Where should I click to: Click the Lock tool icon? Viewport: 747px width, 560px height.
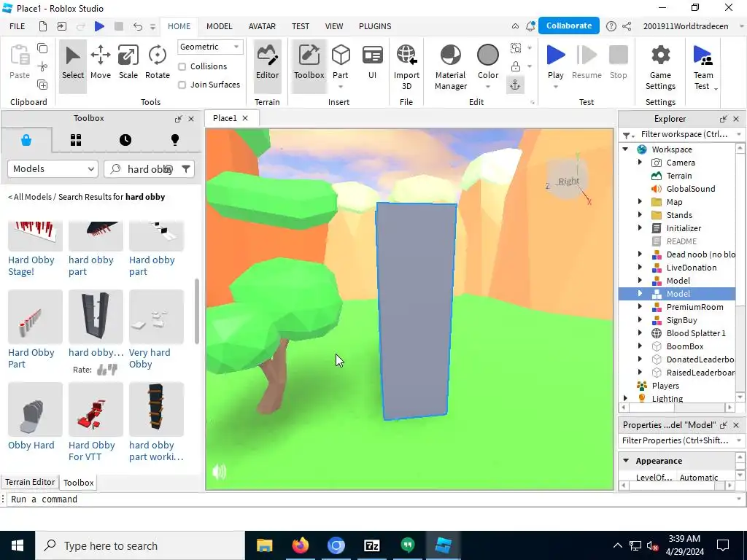pyautogui.click(x=516, y=66)
